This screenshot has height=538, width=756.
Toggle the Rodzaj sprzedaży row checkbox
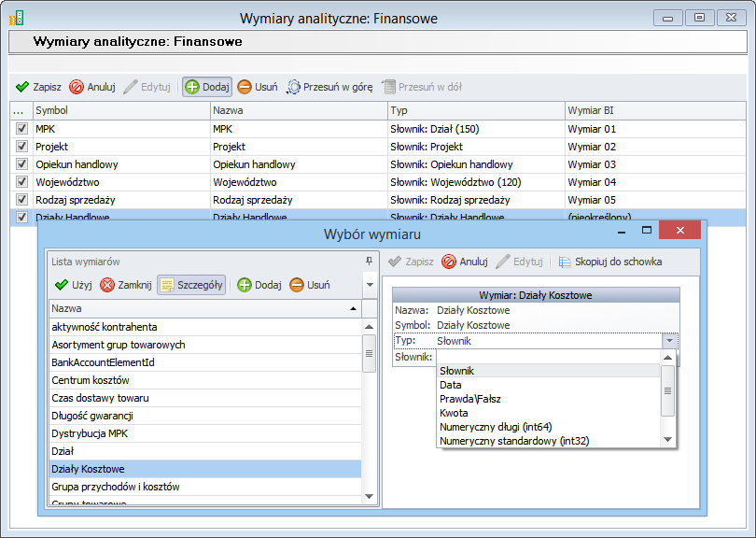click(21, 199)
